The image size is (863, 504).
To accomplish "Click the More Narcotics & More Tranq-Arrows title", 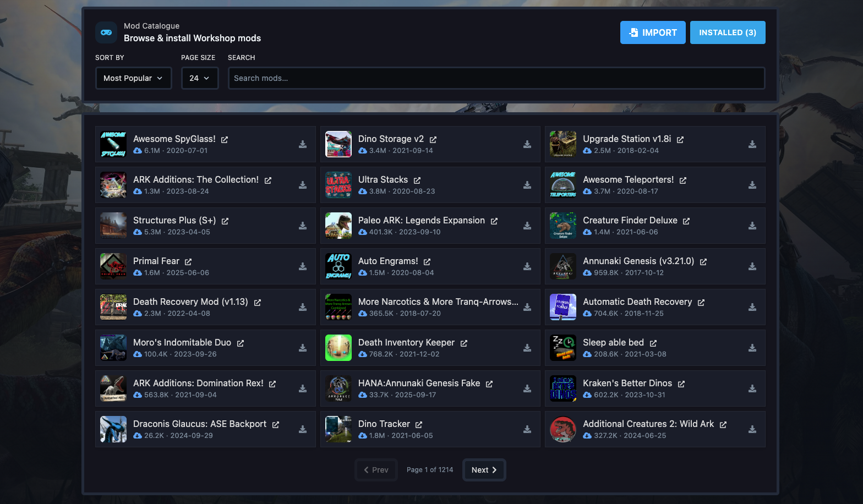I will click(438, 302).
